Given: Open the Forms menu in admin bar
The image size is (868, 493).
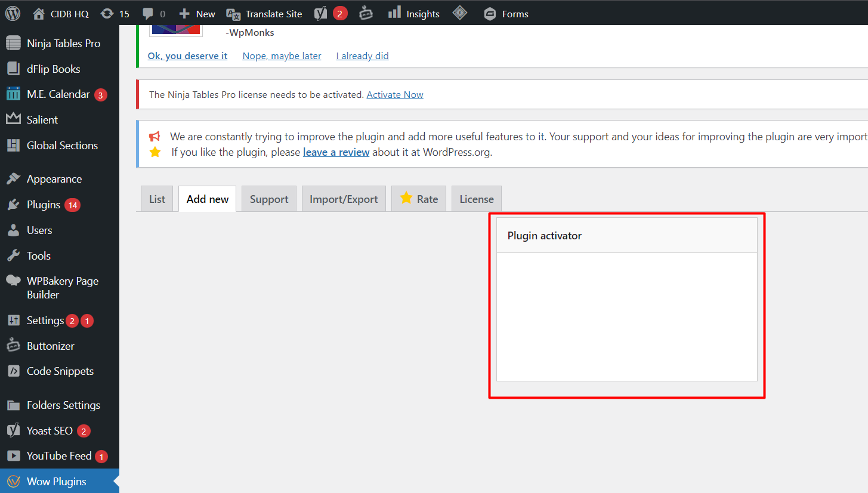Looking at the screenshot, I should (x=506, y=14).
